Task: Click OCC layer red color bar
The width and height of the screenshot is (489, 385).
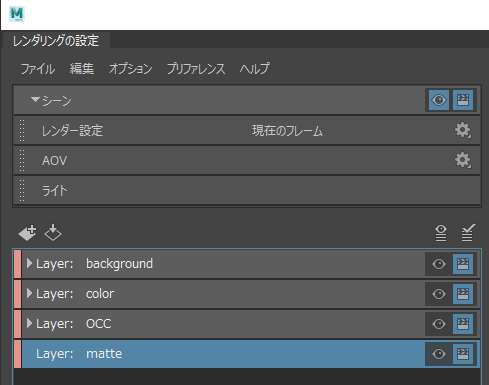Action: point(18,324)
